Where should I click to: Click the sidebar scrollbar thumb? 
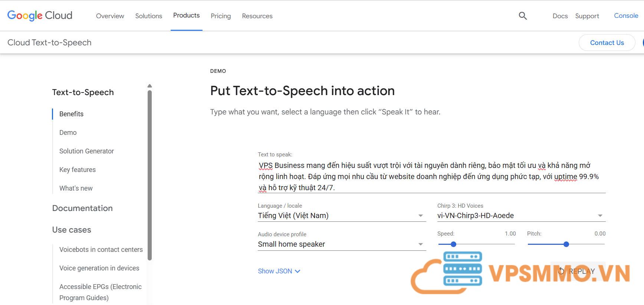[x=150, y=175]
